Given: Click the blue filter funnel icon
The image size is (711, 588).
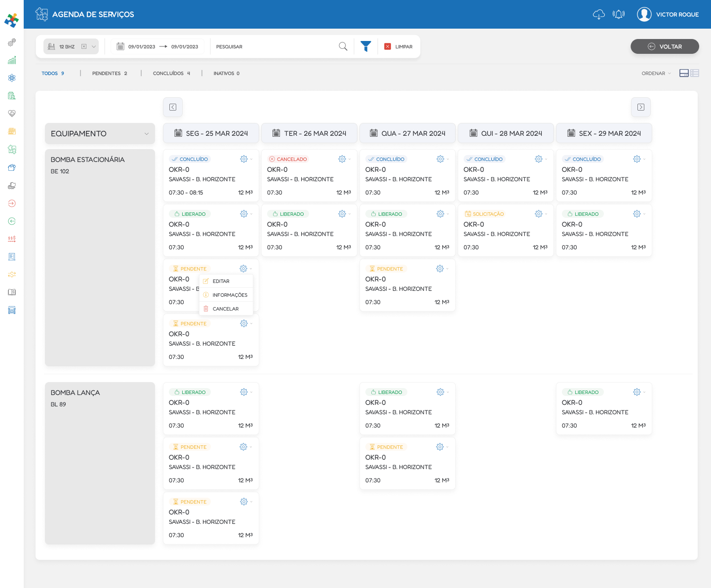Looking at the screenshot, I should point(365,46).
